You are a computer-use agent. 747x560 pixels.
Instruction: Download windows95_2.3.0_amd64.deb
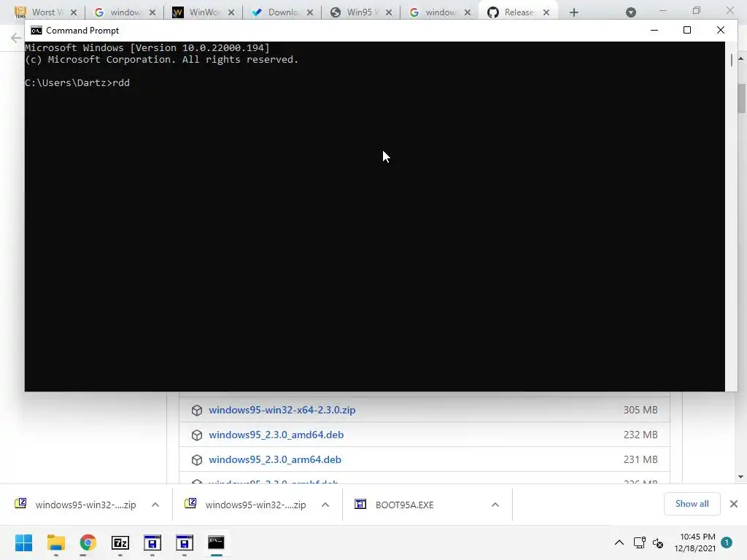[276, 435]
